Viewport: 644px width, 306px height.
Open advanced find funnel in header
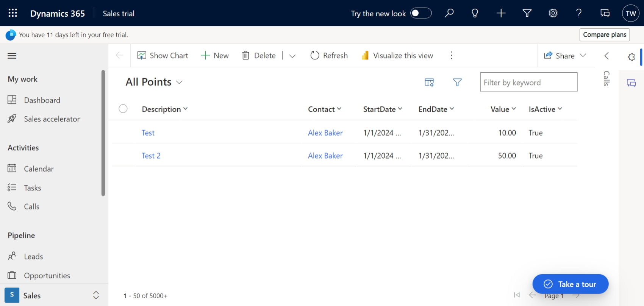pos(527,13)
